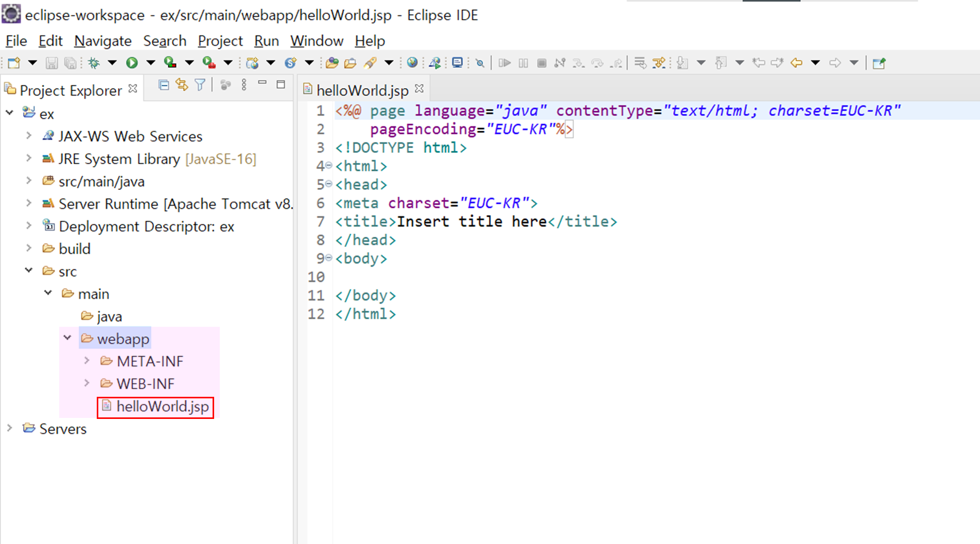
Task: Expand the JRE System Library node
Action: (29, 158)
